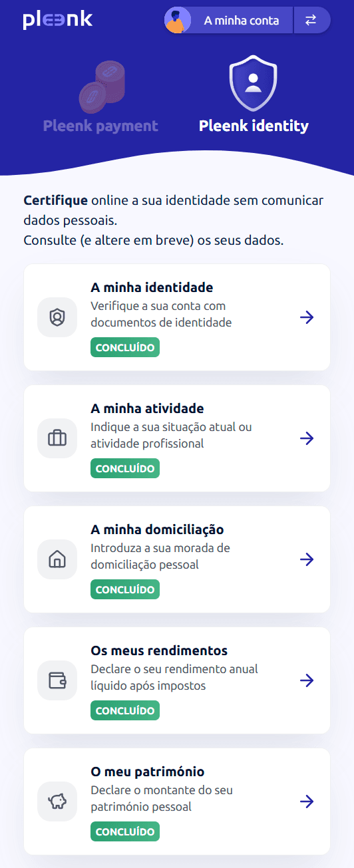This screenshot has width=354, height=868.
Task: Open Os meus rendimentos via its arrow
Action: click(307, 680)
